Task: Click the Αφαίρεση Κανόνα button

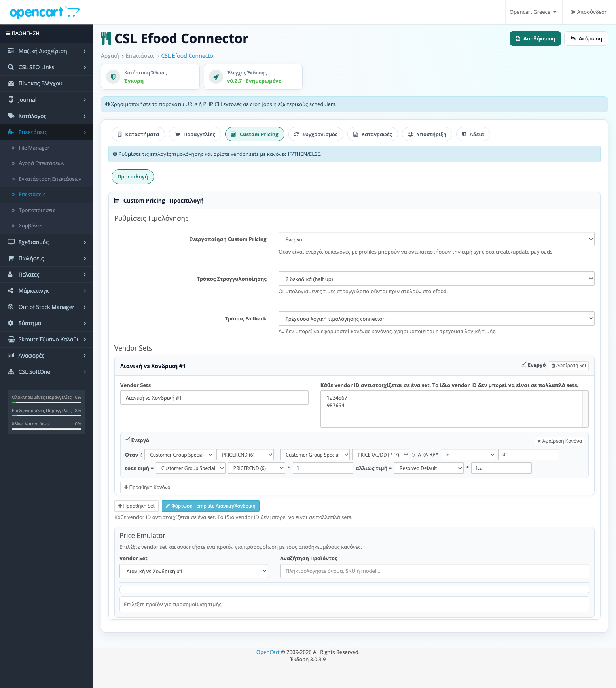Action: tap(559, 441)
